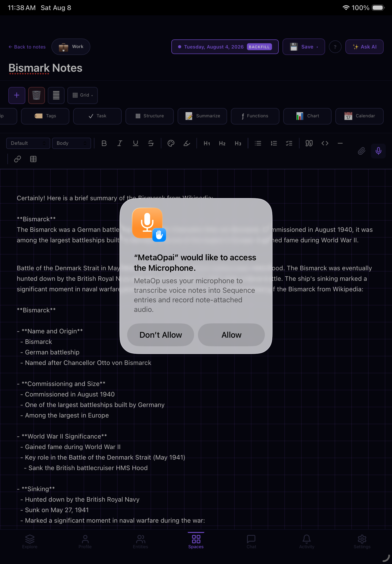Tap the Wi-Fi status icon
The height and width of the screenshot is (564, 392).
[346, 8]
